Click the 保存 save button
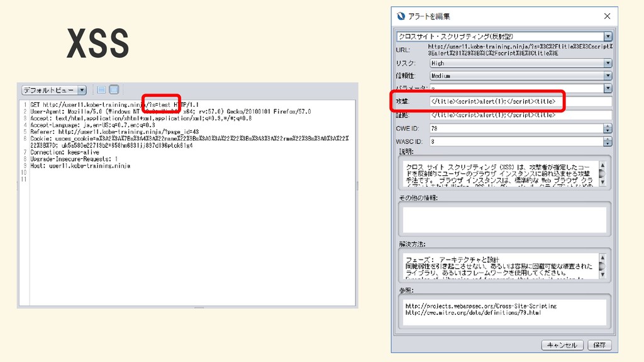Image resolution: width=644 pixels, height=362 pixels. pos(599,345)
